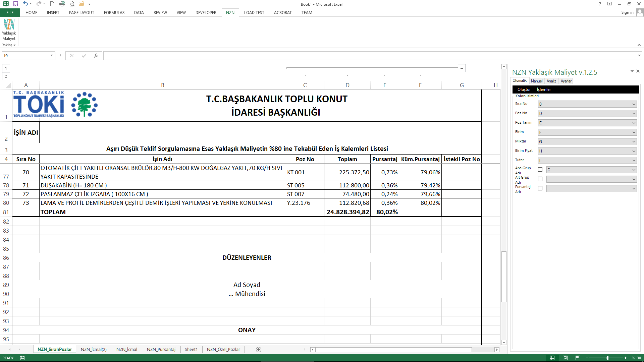The height and width of the screenshot is (362, 644).
Task: Click the insert function fx icon
Action: pyautogui.click(x=96, y=56)
